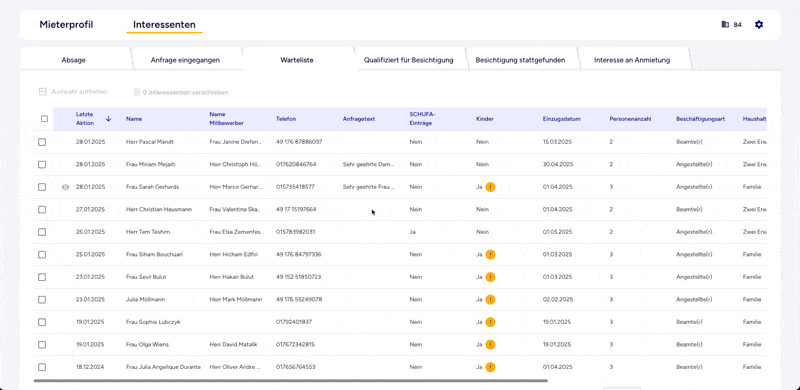Viewport: 800px width, 390px height.
Task: Toggle the select-all checkbox in the table header
Action: 44,119
